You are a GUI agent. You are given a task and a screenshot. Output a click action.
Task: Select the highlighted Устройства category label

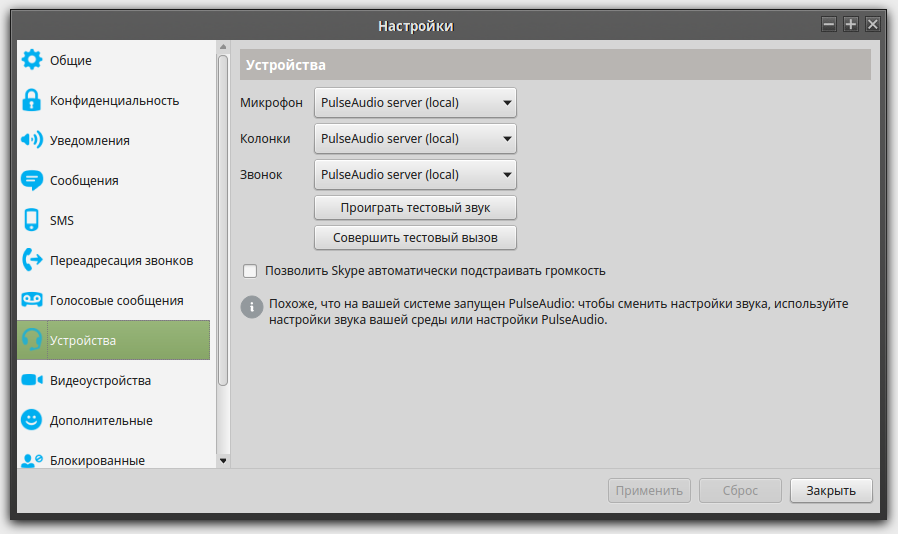click(x=83, y=341)
